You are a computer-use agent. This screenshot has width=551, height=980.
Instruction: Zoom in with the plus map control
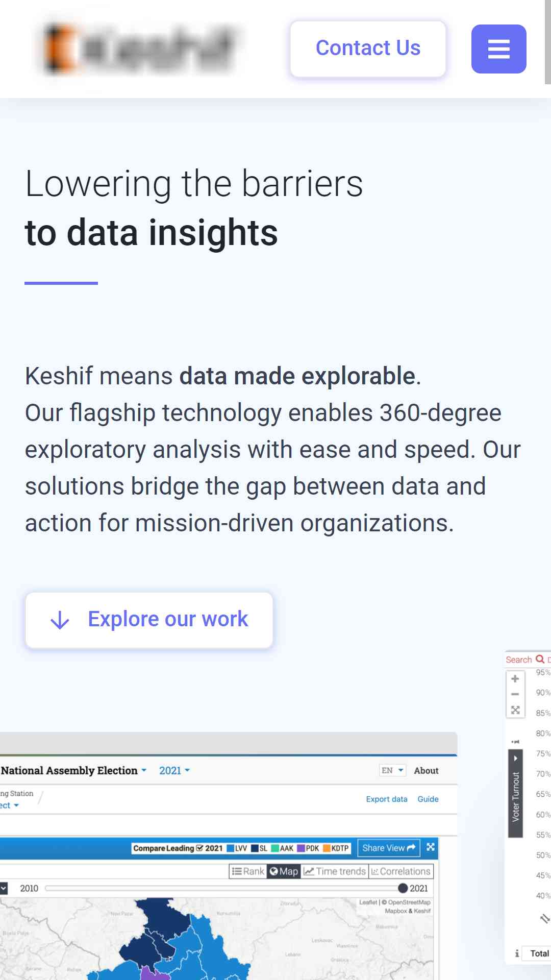click(x=515, y=679)
